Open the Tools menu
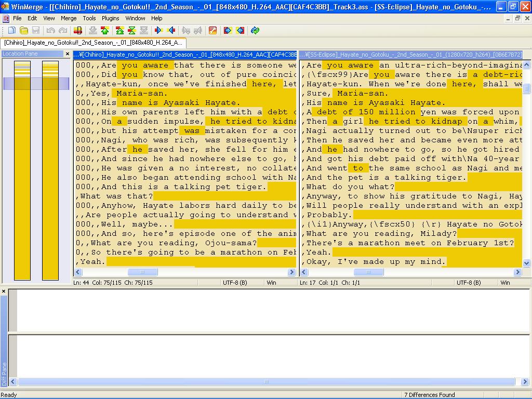532x399 pixels. click(89, 18)
